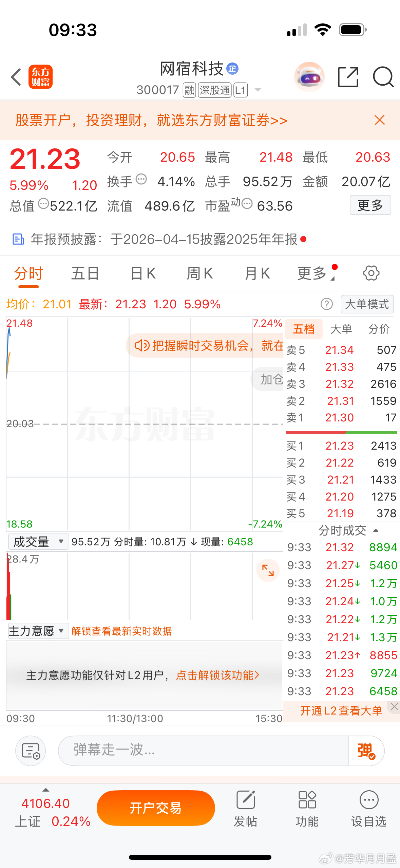Tap the 深股通 tag
This screenshot has height=868, width=400.
pyautogui.click(x=215, y=90)
